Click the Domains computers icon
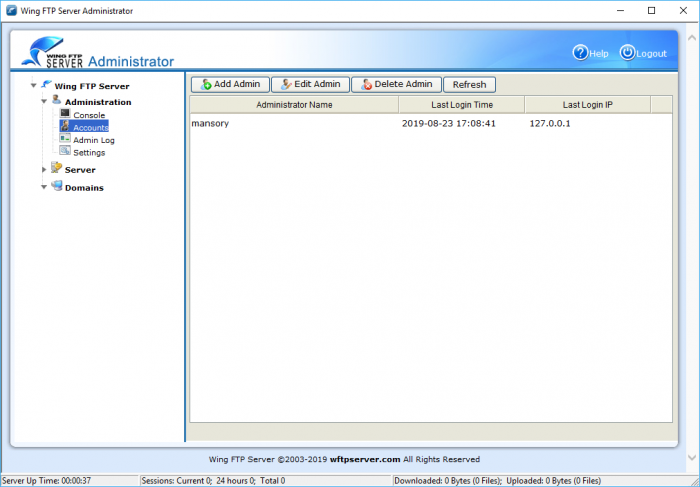700x487 pixels. pyautogui.click(x=57, y=186)
